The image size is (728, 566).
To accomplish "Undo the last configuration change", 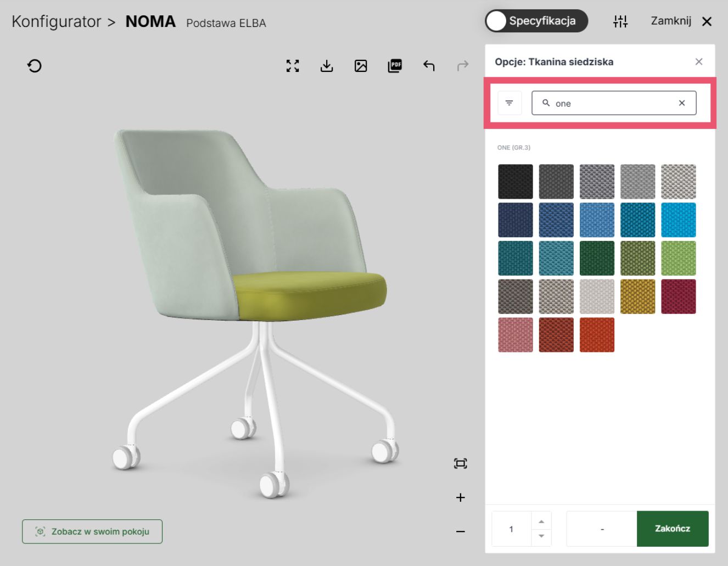I will (x=429, y=66).
